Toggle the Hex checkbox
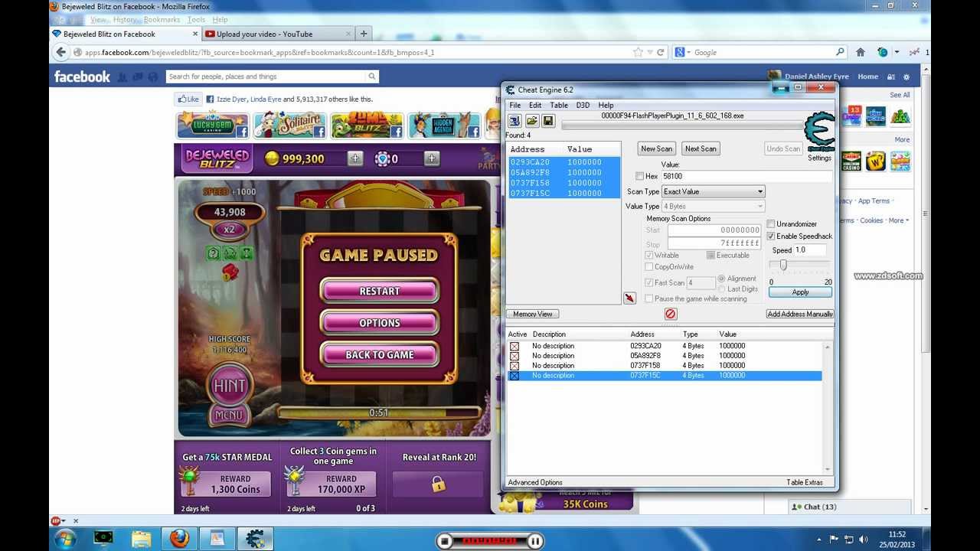Image resolution: width=980 pixels, height=551 pixels. 639,176
